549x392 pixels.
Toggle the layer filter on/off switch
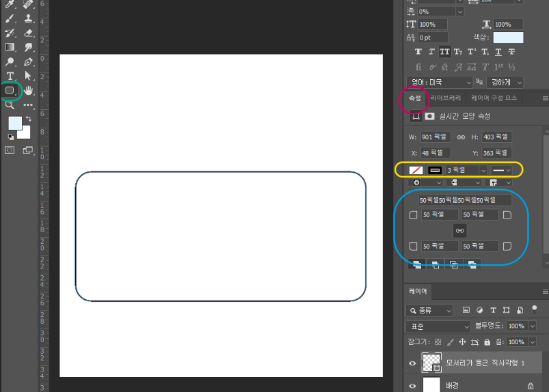pos(534,310)
